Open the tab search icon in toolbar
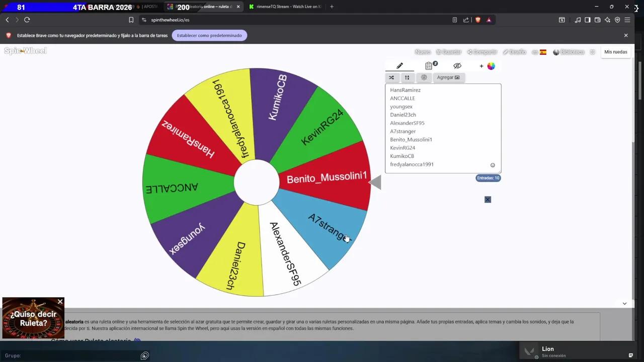Image resolution: width=644 pixels, height=362 pixels. pos(562,20)
